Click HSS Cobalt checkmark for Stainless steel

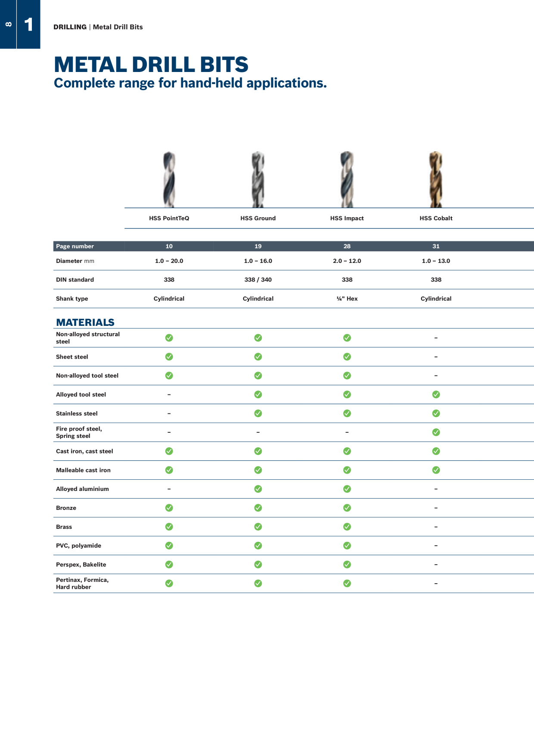pos(436,413)
